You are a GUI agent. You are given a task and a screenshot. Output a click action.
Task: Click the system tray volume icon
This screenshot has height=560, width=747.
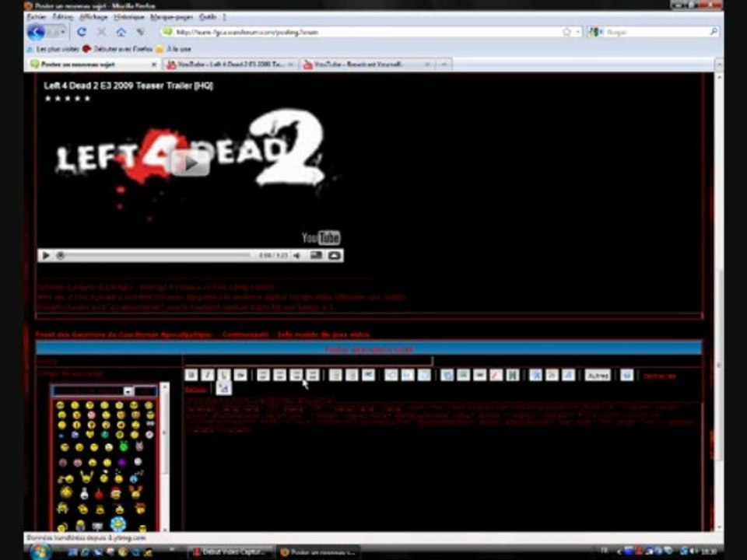[693, 551]
